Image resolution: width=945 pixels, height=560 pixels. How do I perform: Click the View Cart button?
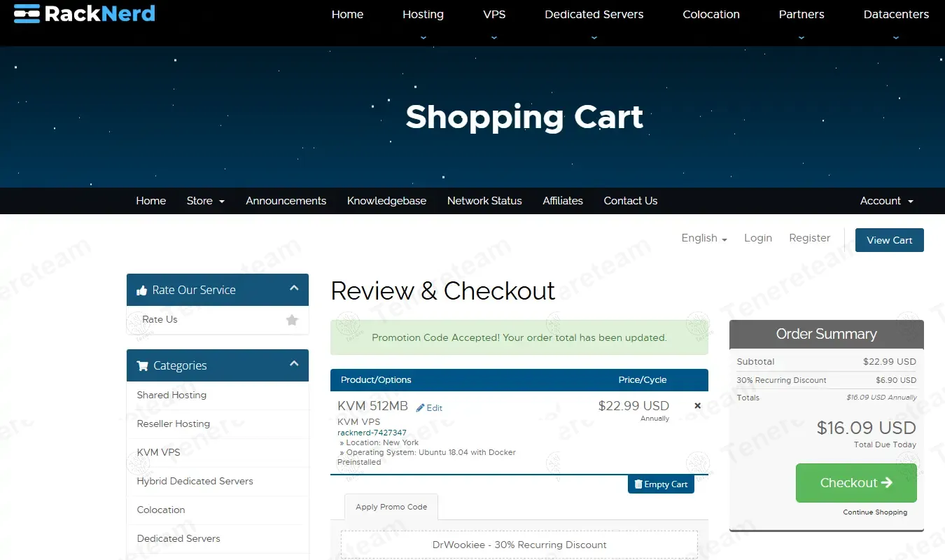890,240
